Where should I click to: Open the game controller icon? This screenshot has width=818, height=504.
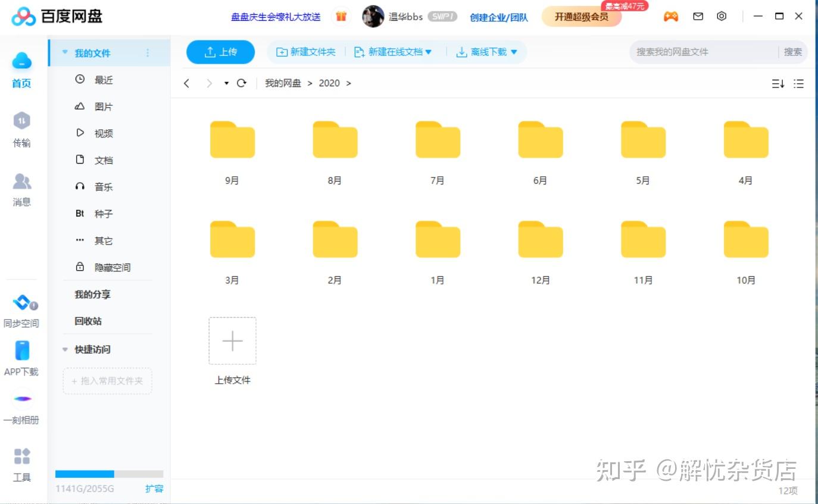[x=671, y=17]
